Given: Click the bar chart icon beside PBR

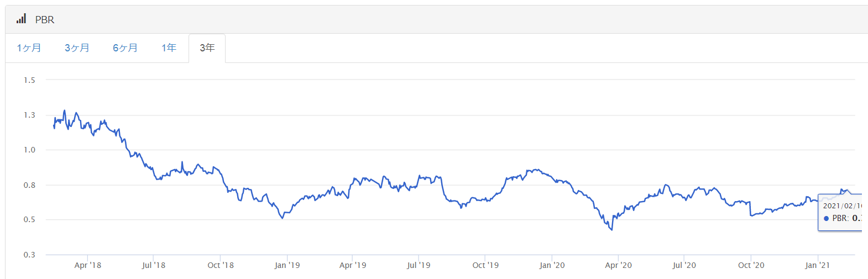Looking at the screenshot, I should [21, 19].
